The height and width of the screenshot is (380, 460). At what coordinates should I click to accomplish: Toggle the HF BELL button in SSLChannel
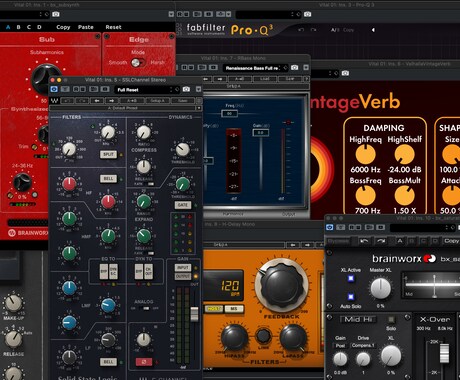108,179
